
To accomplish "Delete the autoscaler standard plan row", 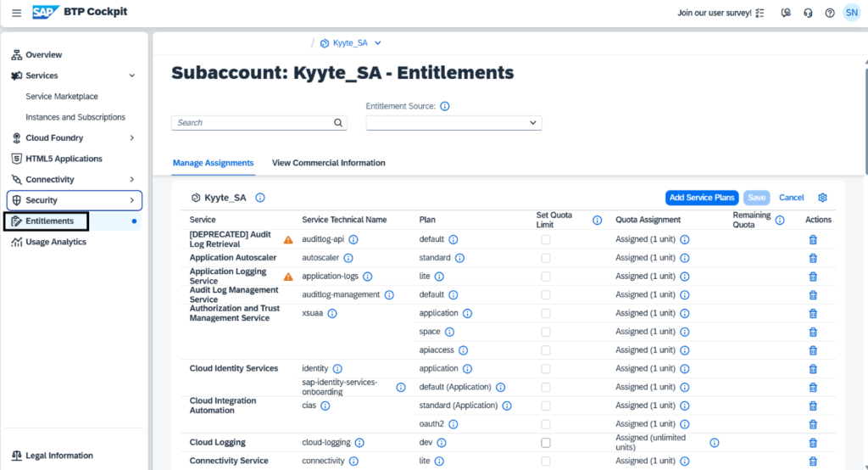I will (x=813, y=258).
